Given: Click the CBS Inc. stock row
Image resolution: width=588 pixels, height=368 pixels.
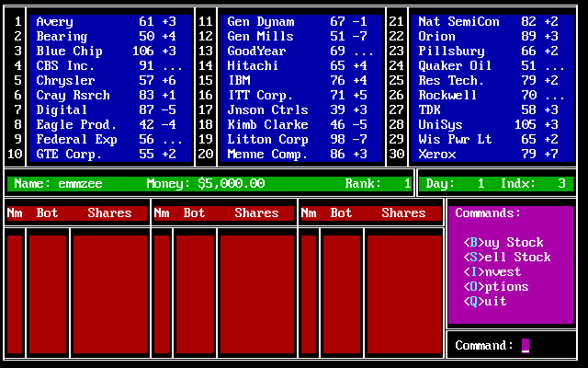Looking at the screenshot, I should (x=110, y=65).
